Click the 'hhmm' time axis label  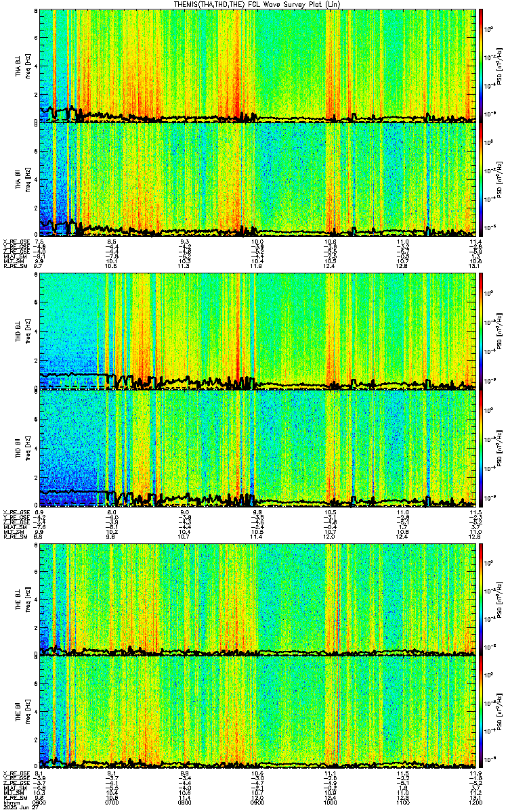(x=12, y=801)
